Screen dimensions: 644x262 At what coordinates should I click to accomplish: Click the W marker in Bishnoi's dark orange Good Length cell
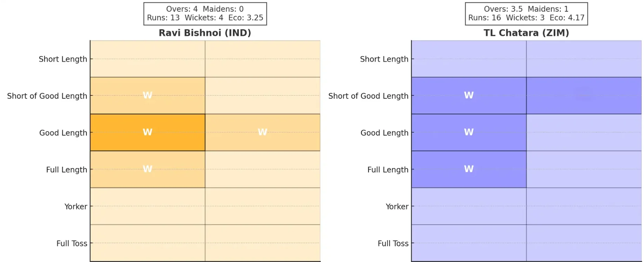[147, 132]
